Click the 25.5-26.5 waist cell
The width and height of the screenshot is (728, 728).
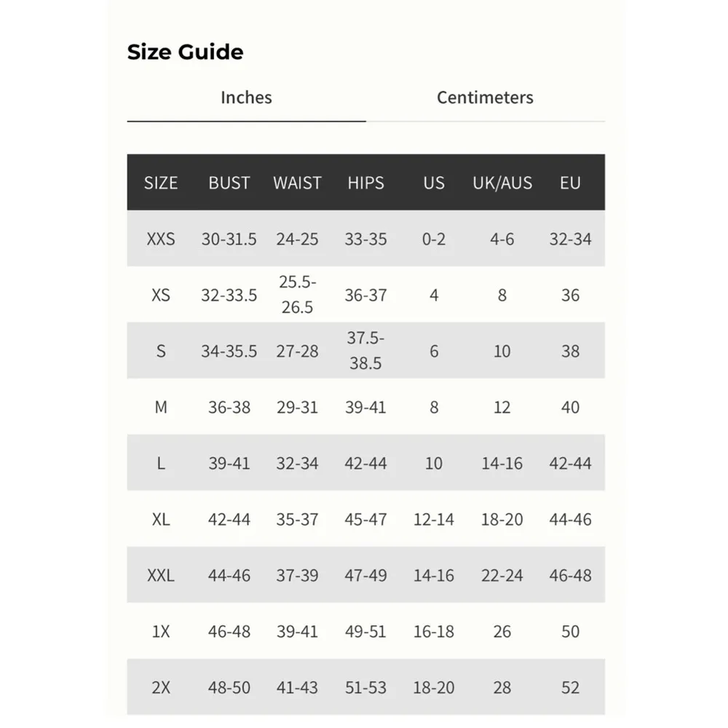click(297, 295)
